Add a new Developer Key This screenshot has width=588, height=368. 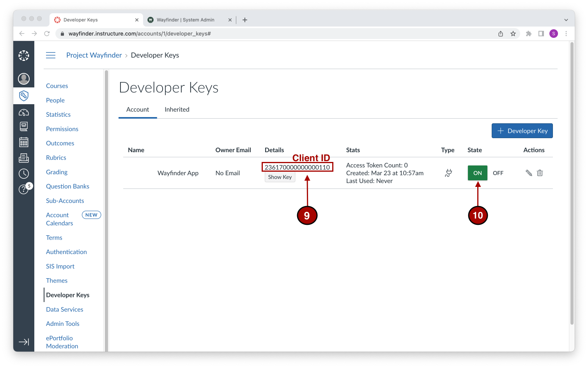(x=522, y=131)
